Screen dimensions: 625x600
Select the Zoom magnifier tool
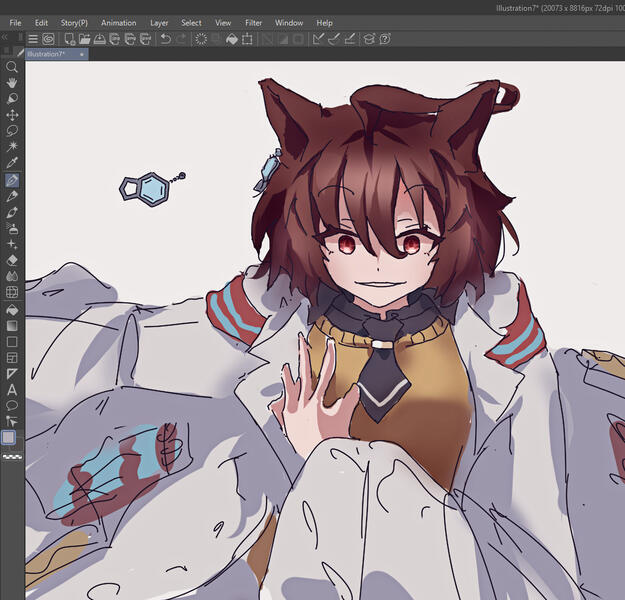click(x=12, y=67)
